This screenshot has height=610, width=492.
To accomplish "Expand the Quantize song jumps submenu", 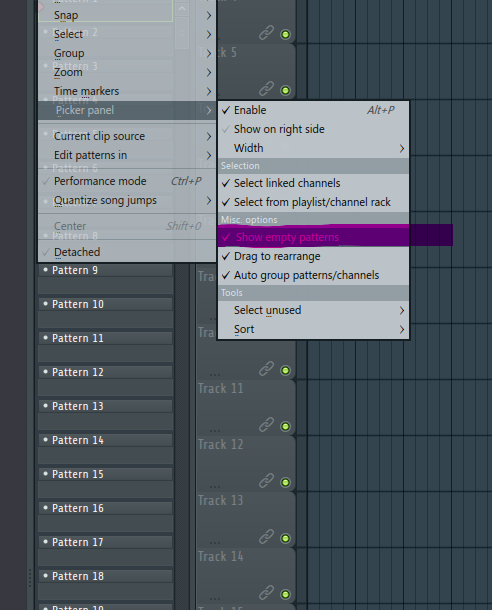I will tap(127, 200).
